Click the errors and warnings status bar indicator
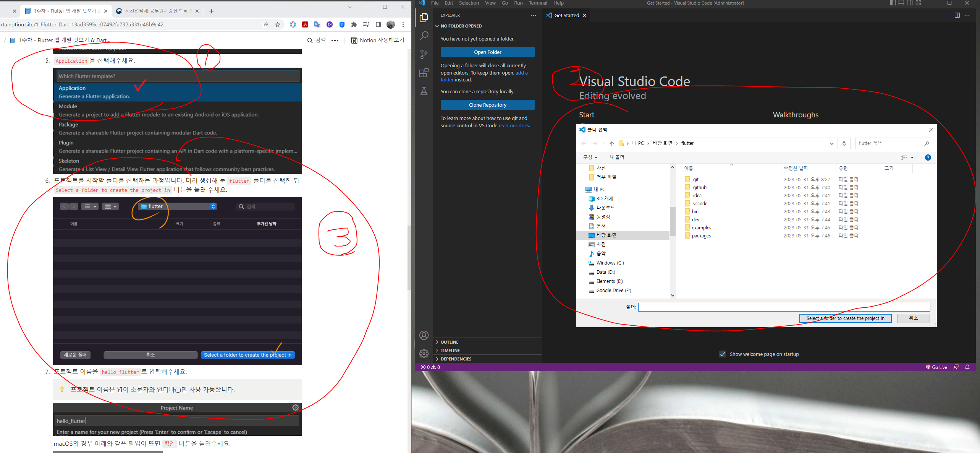Screen dimensions: 980x453 430,367
